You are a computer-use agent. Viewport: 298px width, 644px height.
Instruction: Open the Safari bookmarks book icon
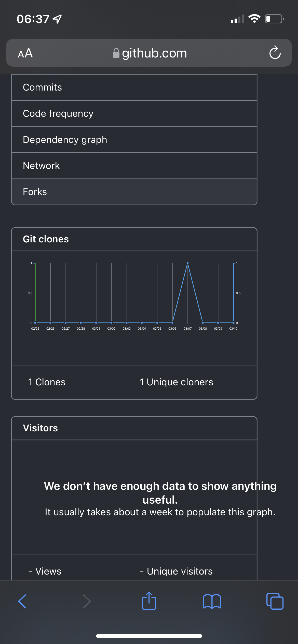tap(212, 601)
